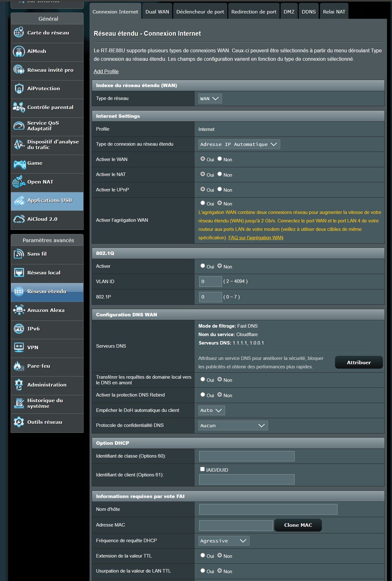Open the Amazon Alexa icon
This screenshot has height=581, width=392.
pos(19,310)
